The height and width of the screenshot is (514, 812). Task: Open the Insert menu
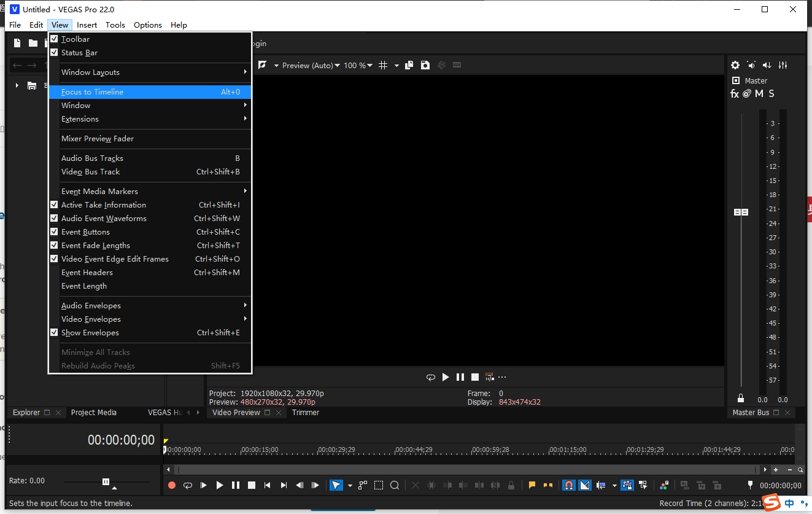(x=87, y=25)
